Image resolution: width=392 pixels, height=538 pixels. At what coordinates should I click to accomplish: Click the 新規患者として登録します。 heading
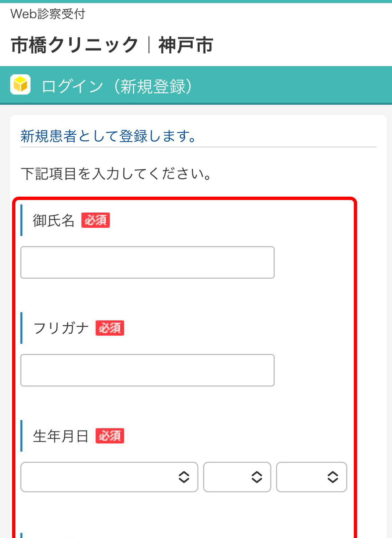pos(109,136)
